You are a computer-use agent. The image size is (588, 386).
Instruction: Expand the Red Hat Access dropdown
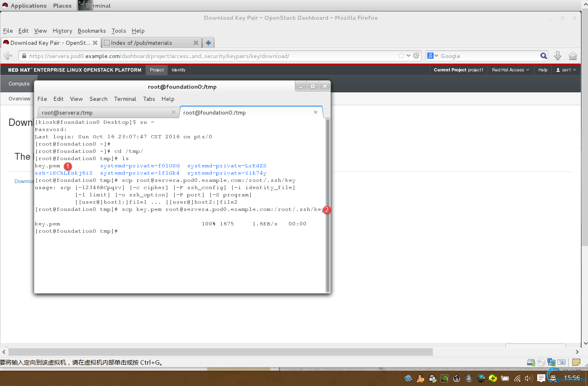(510, 70)
